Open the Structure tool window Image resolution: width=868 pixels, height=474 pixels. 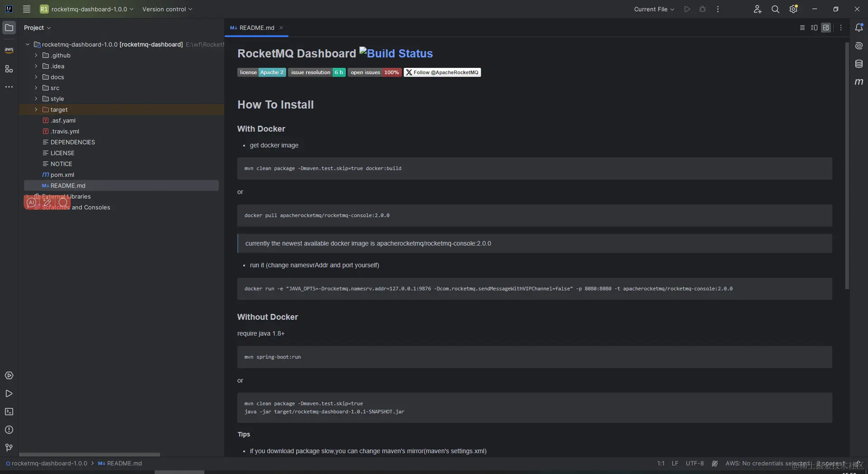pyautogui.click(x=9, y=69)
